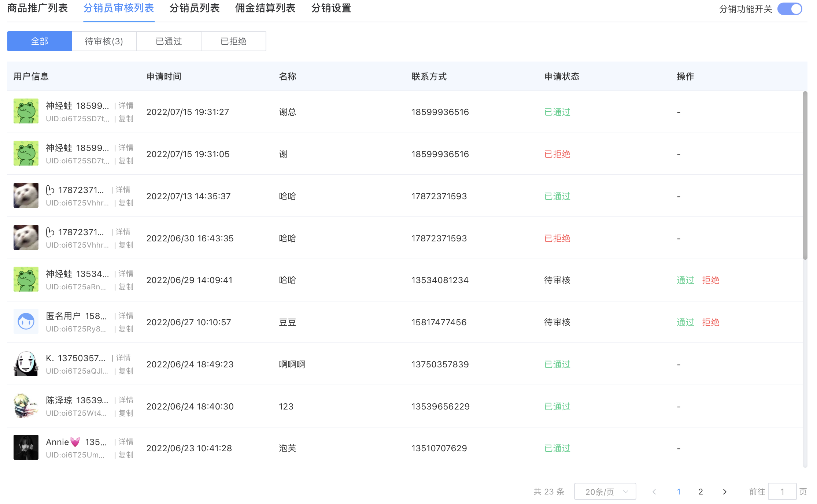817x504 pixels.
Task: Click frog avatar of applicant 13534081234
Action: (26, 279)
